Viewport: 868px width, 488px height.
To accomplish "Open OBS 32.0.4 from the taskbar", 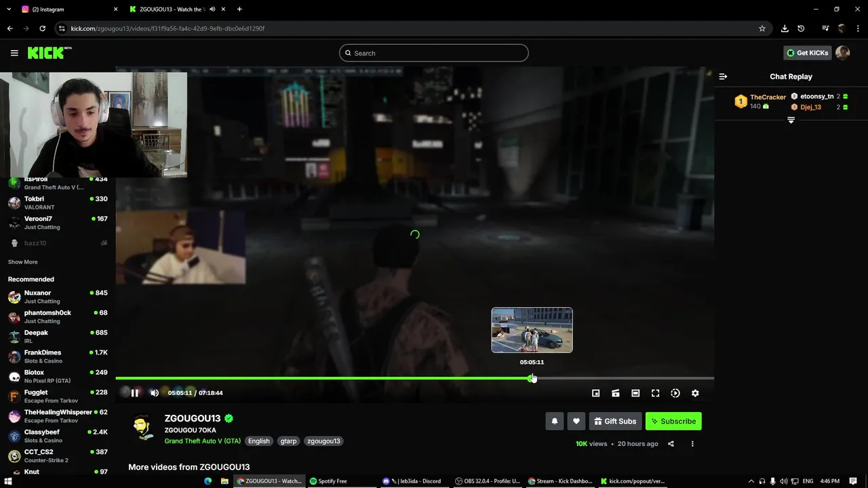I will coord(488,481).
